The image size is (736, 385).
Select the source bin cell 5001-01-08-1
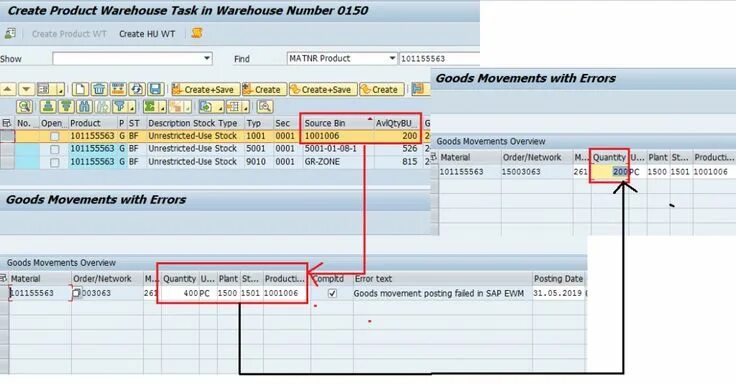click(x=337, y=149)
